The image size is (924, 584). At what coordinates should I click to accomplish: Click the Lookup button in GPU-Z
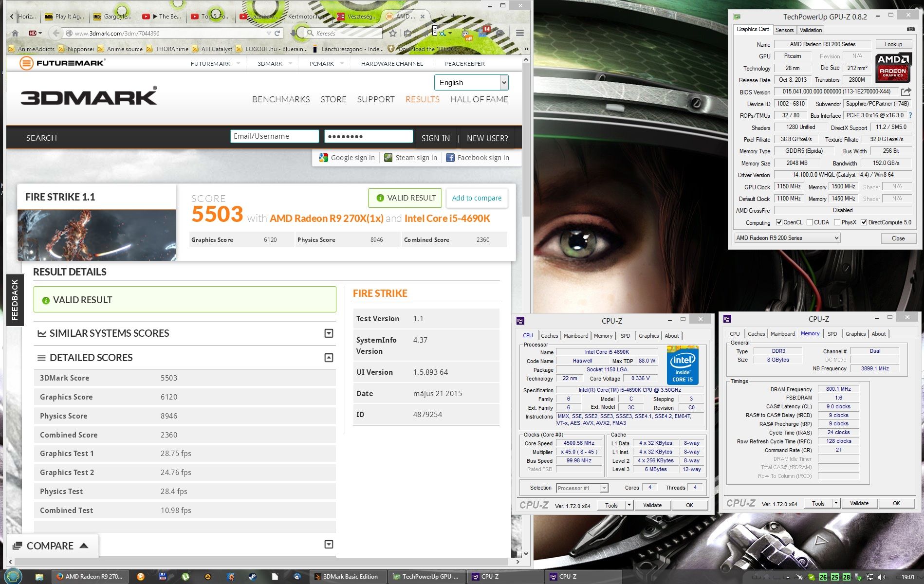coord(893,44)
